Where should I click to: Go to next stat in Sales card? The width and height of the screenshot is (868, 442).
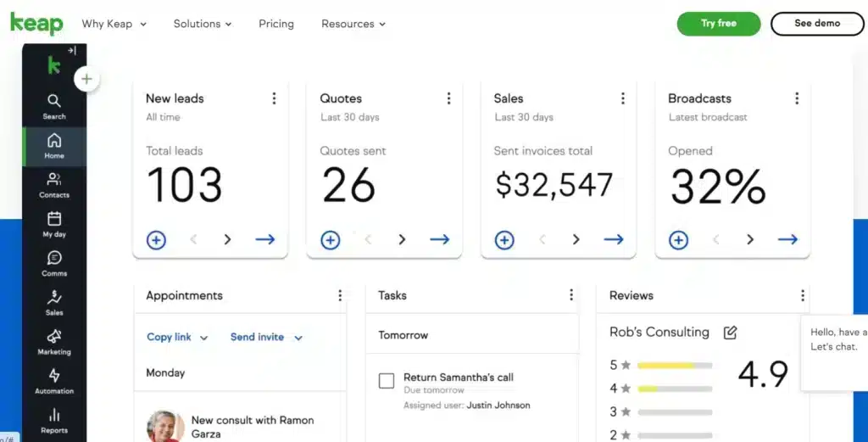[576, 239]
